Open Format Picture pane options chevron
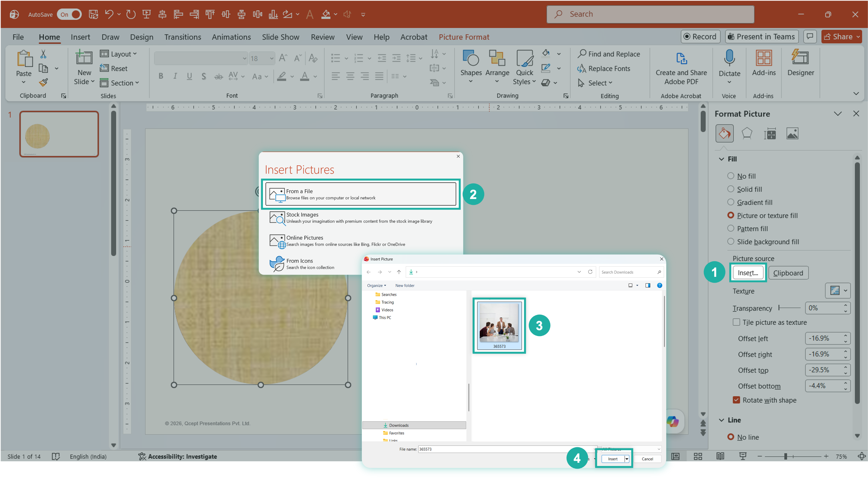868x480 pixels. (x=838, y=114)
